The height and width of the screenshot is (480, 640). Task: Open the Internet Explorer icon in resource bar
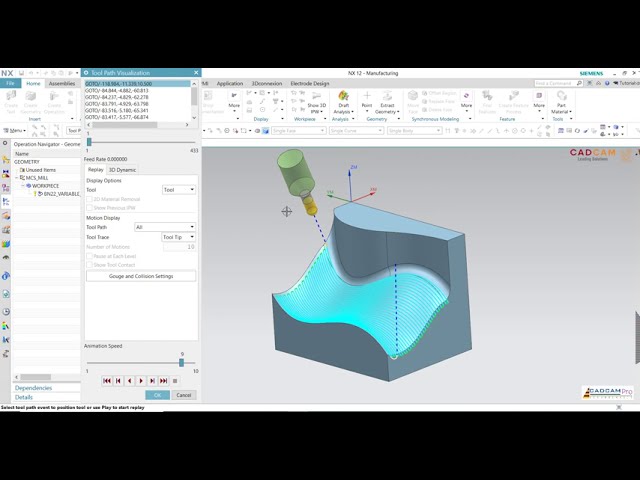pyautogui.click(x=6, y=276)
